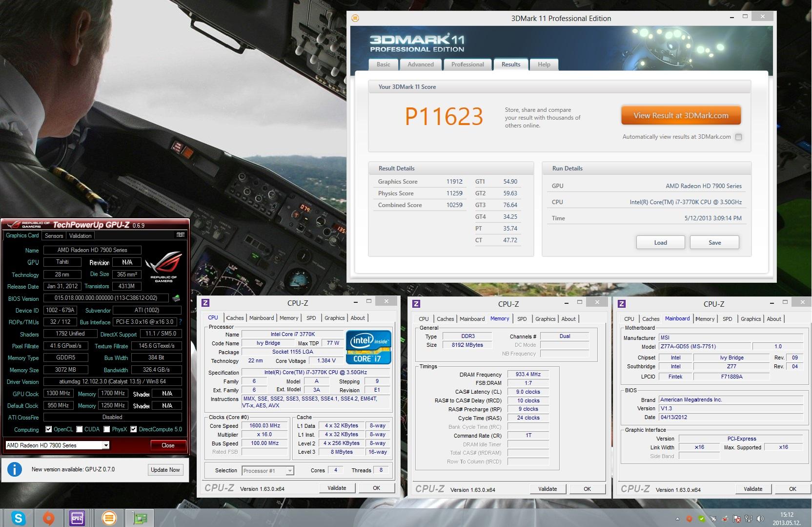Click the Combined Score value 10259
Viewport: 812px width, 527px height.
click(x=454, y=205)
